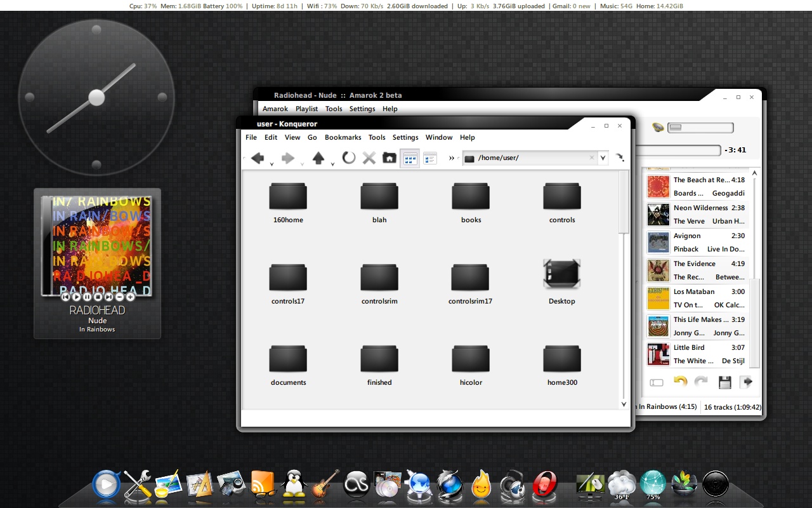Switch Konqueror to detailed list view
Image resolution: width=812 pixels, height=508 pixels.
coord(430,158)
